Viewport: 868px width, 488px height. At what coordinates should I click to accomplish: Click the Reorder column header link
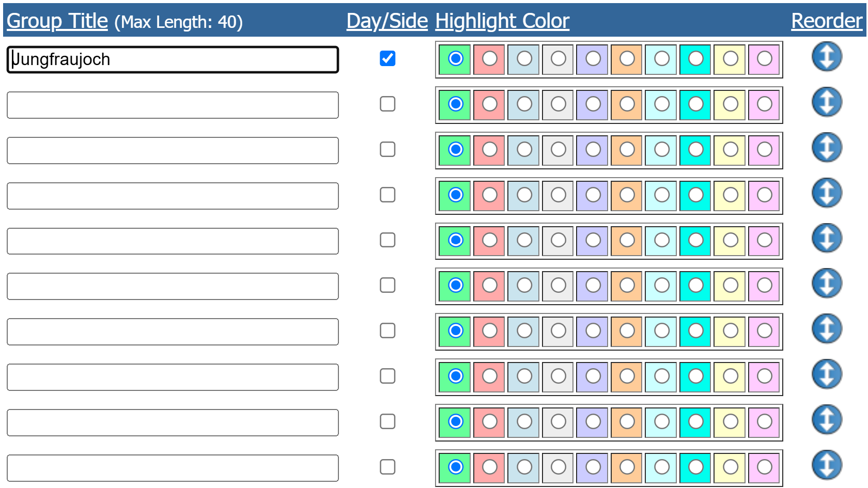pos(827,21)
